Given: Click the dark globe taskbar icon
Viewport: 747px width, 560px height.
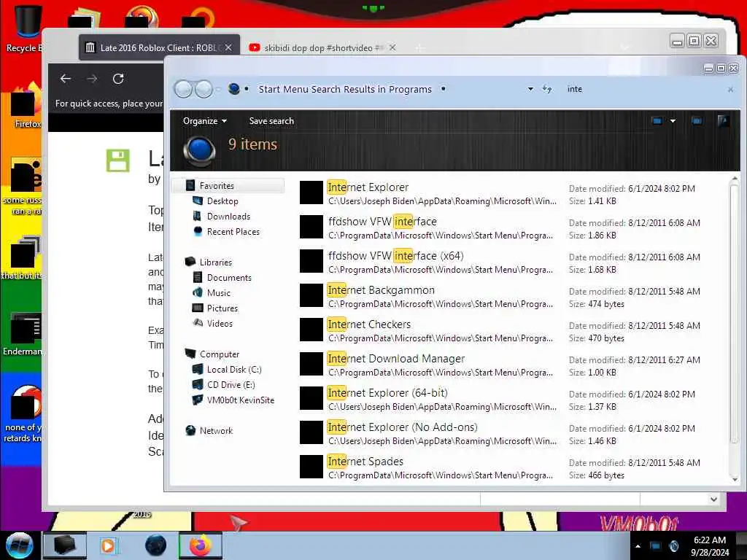Looking at the screenshot, I should 156,545.
